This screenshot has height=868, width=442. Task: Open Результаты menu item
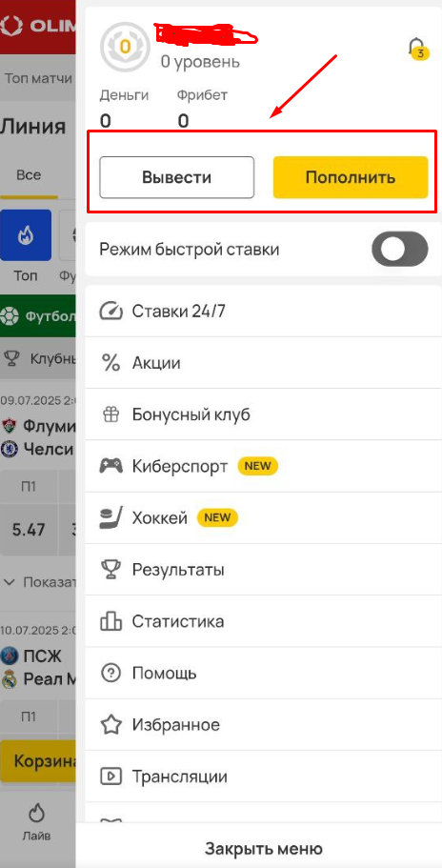263,570
